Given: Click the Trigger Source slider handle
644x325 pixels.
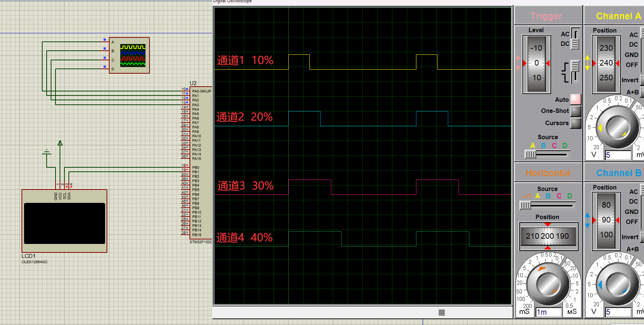Looking at the screenshot, I should coord(530,154).
